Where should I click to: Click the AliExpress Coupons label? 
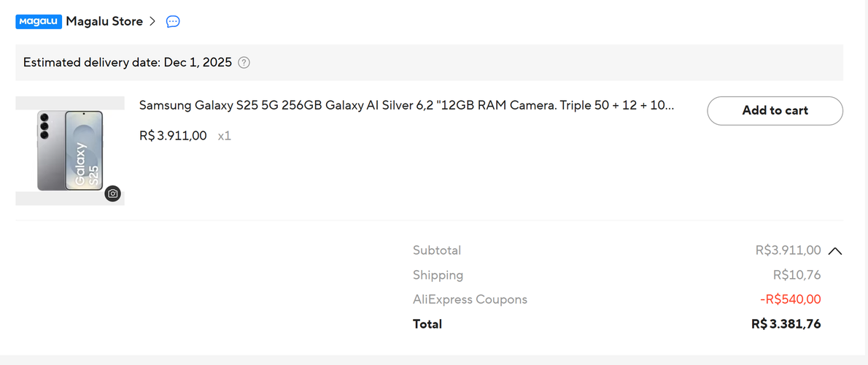[470, 299]
